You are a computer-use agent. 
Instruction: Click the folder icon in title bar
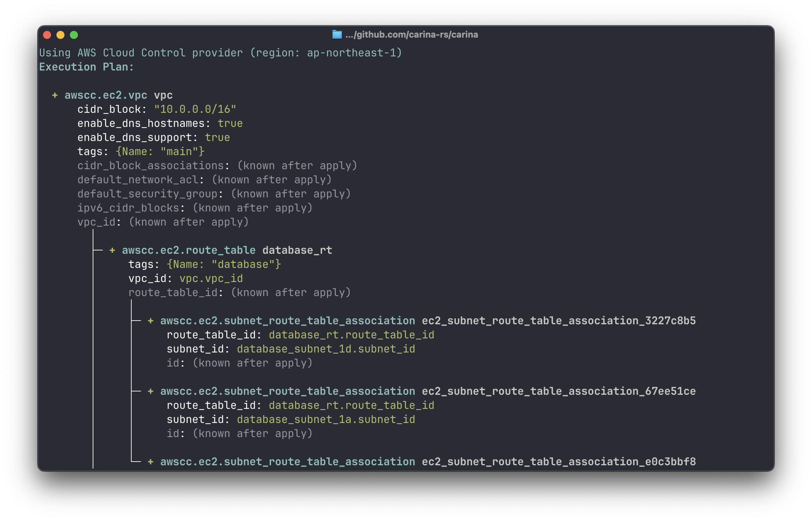(336, 35)
